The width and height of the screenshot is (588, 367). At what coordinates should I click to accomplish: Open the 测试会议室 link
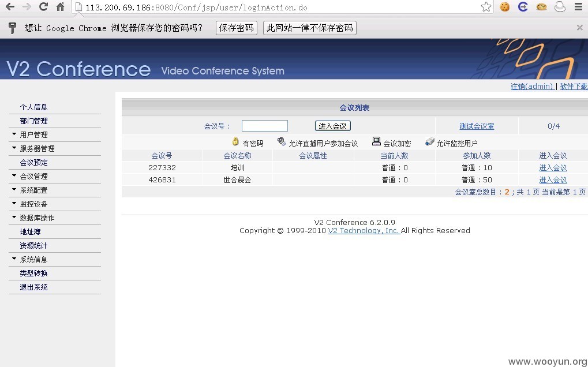click(x=477, y=126)
